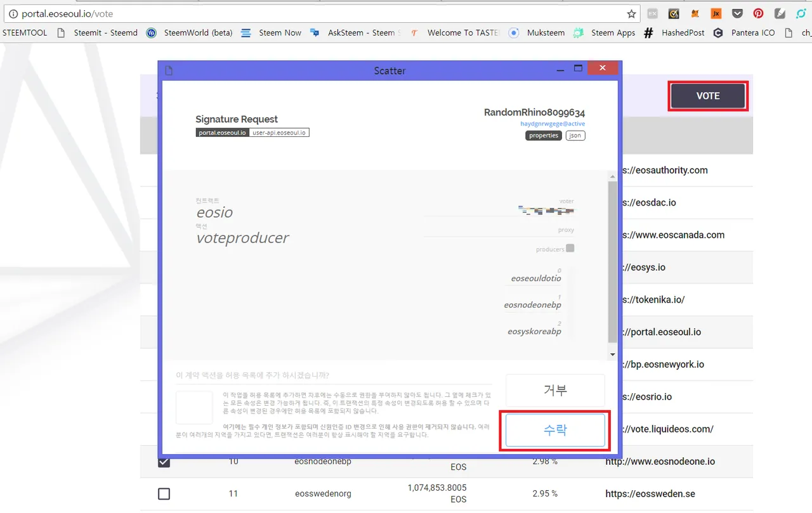This screenshot has height=513, width=812.
Task: Open the Steem Now bookmark
Action: 272,32
